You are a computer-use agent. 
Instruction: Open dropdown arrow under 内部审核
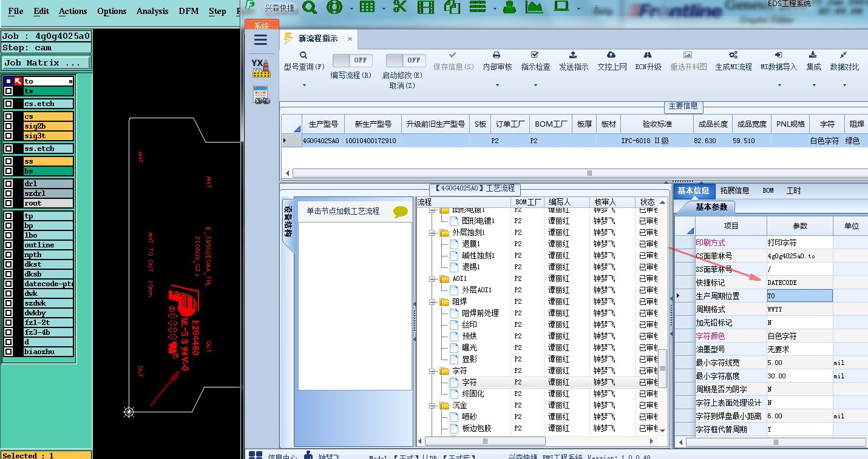point(497,85)
